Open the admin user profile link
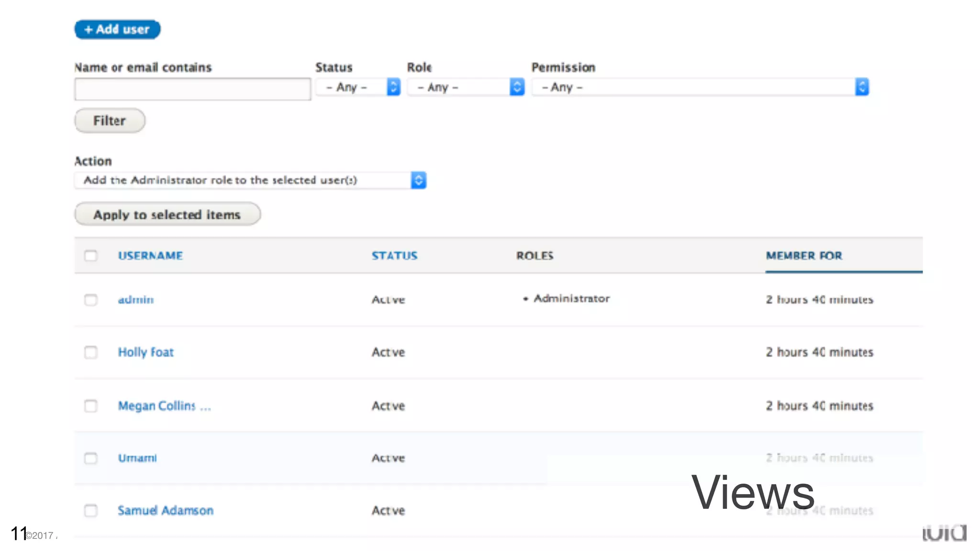Viewport: 980px width, 551px height. (x=136, y=300)
